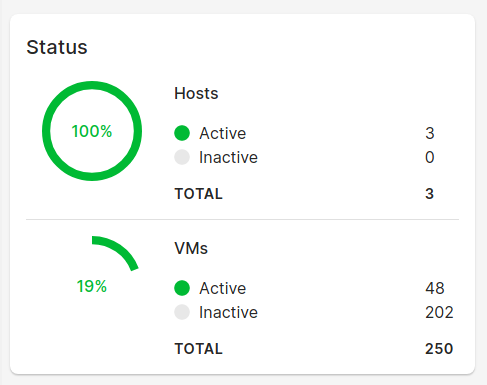487x385 pixels.
Task: Click the Hosts TOTAL value 3
Action: (x=430, y=194)
